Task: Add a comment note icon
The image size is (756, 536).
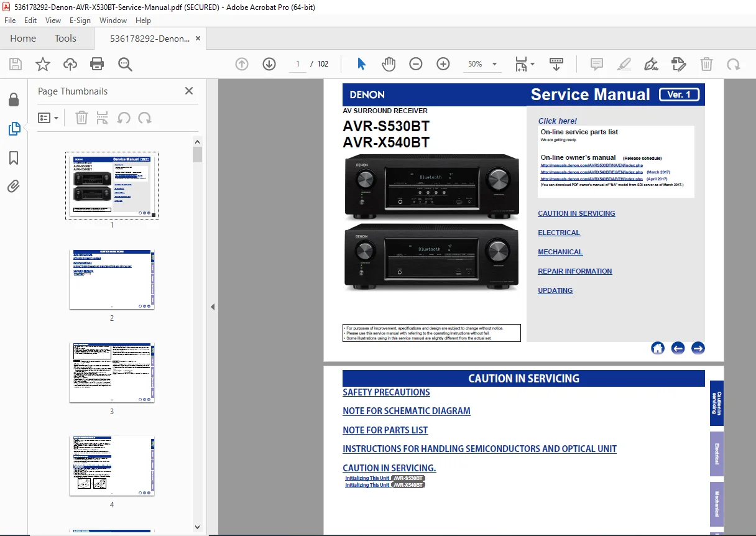Action: click(x=597, y=64)
